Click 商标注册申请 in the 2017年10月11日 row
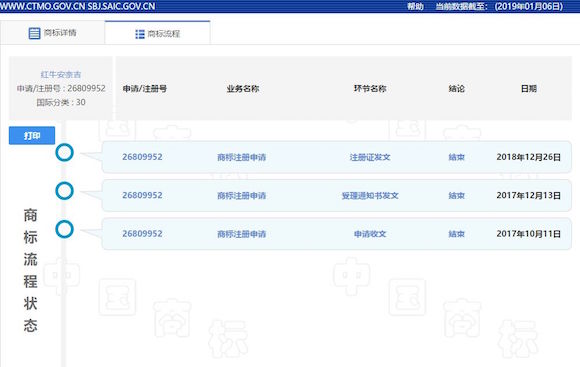 (242, 234)
